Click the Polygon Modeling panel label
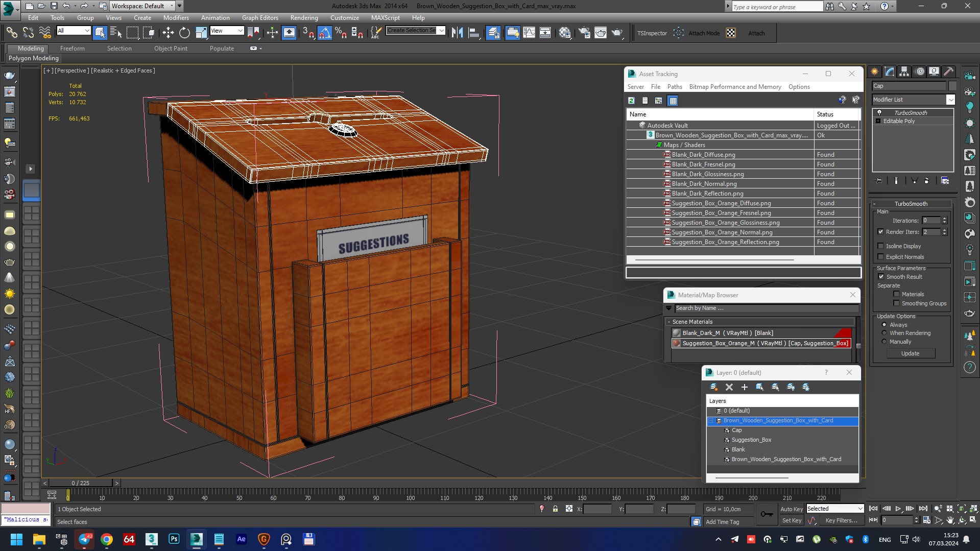The image size is (980, 551). [34, 58]
